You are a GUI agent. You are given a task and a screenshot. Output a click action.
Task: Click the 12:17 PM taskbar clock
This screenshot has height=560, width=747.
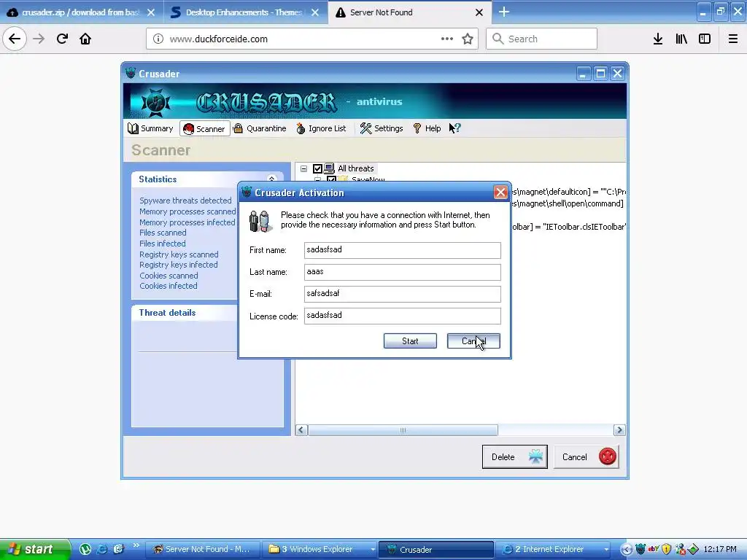point(720,550)
